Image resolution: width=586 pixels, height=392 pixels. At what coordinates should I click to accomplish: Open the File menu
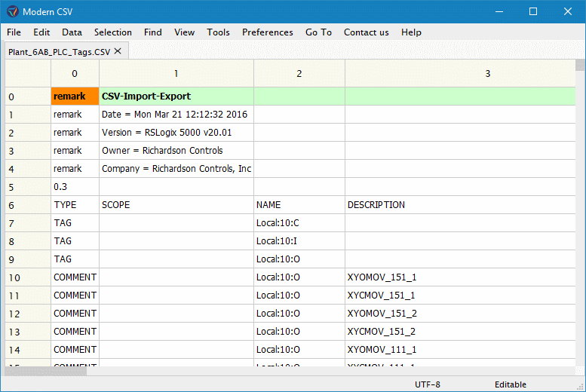[x=14, y=32]
